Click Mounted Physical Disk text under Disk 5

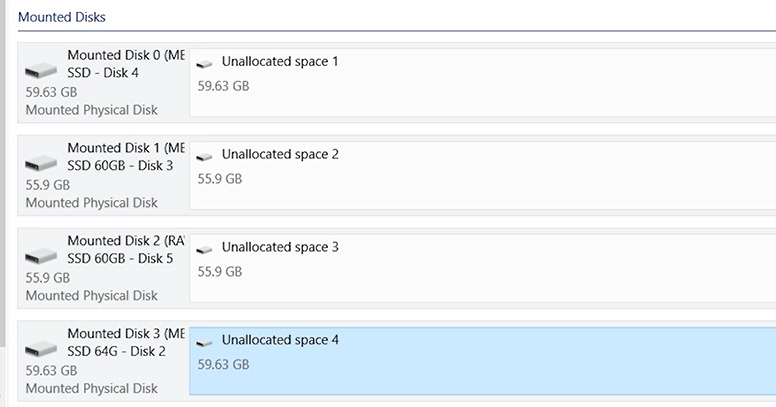(x=92, y=296)
